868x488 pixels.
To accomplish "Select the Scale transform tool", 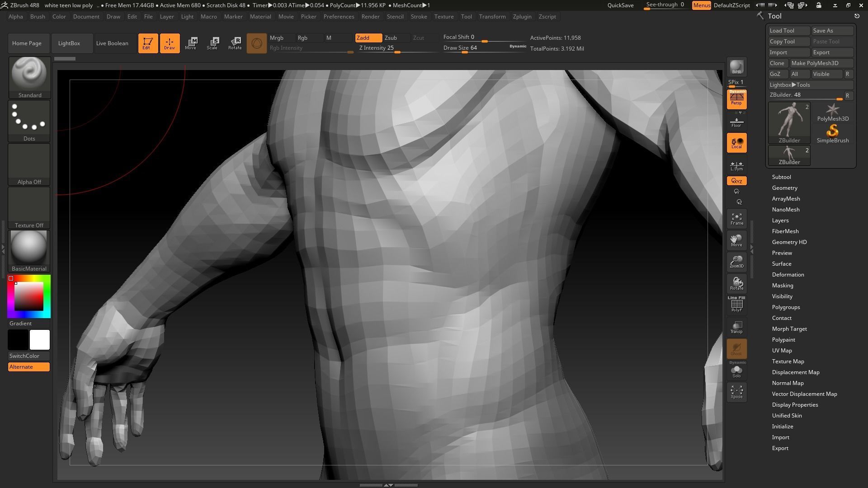I will point(212,43).
